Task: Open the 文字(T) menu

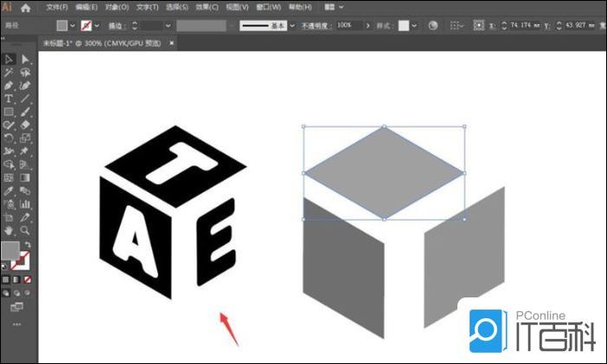Action: [x=148, y=8]
